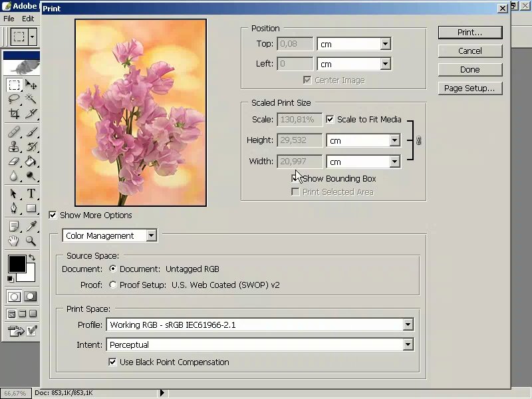Select the Paint Bucket tool
Screen dimensions: 532x399
pyautogui.click(x=31, y=161)
